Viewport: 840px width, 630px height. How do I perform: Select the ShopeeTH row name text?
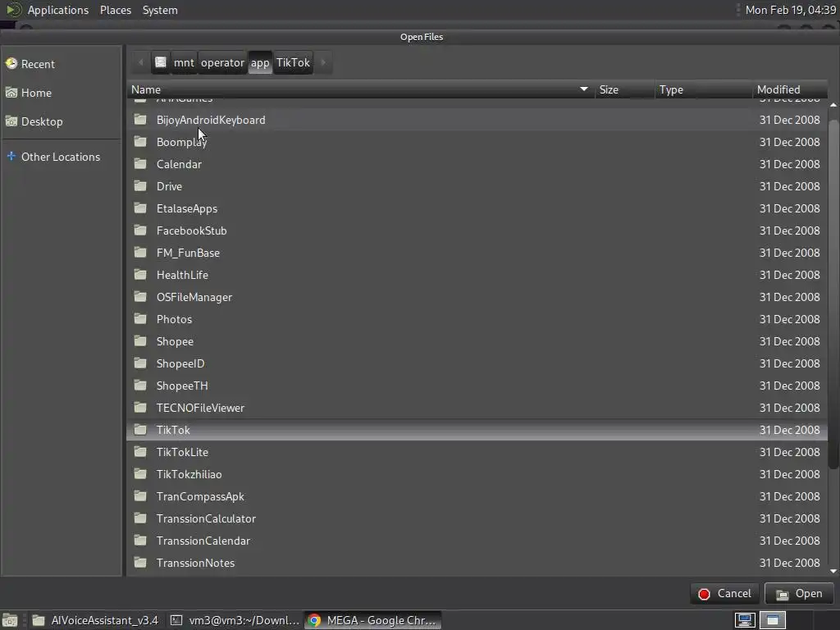(x=182, y=386)
